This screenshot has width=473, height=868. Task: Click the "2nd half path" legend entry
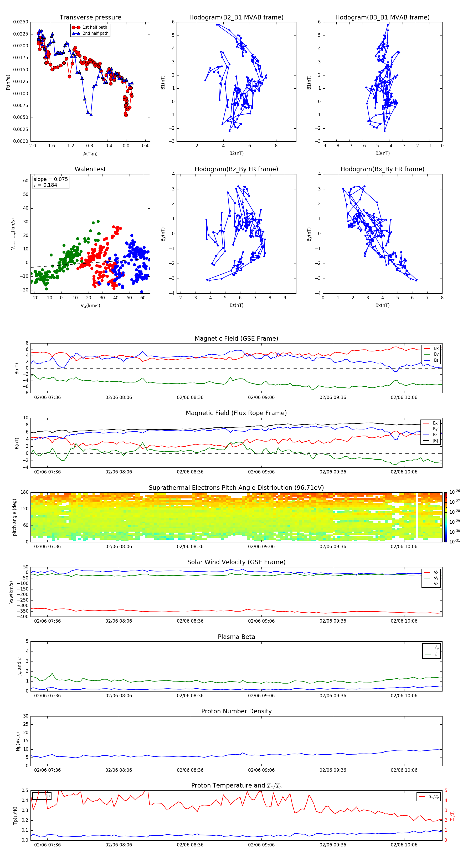[x=90, y=33]
